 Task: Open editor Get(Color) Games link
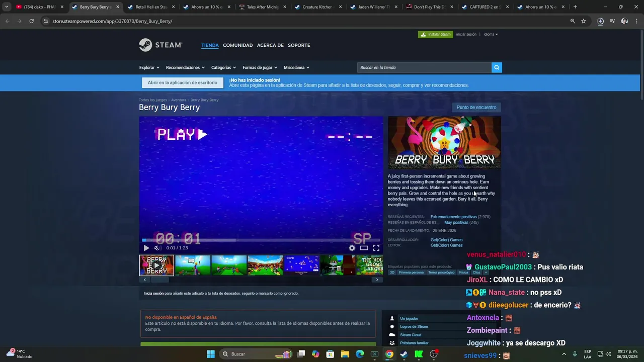tap(446, 245)
